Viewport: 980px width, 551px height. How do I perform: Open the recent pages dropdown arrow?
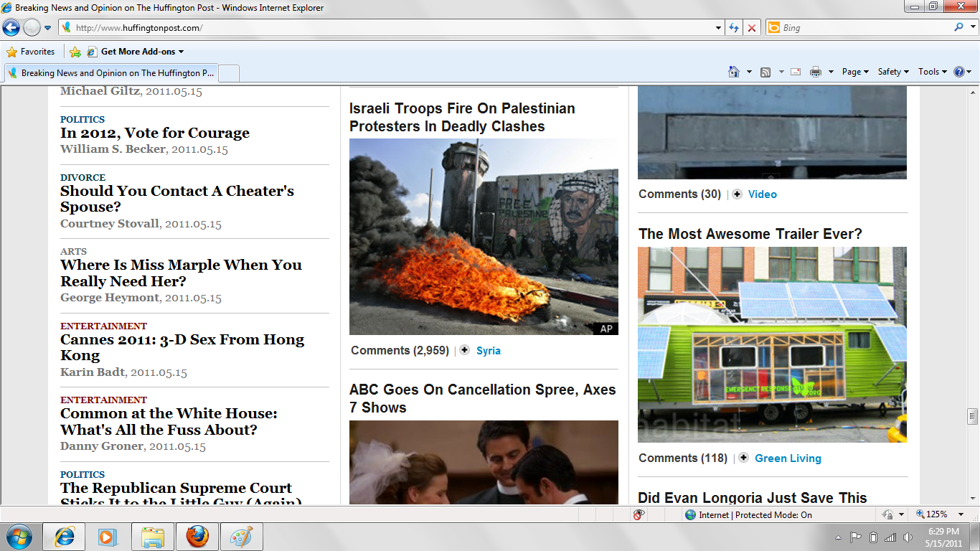pyautogui.click(x=48, y=28)
